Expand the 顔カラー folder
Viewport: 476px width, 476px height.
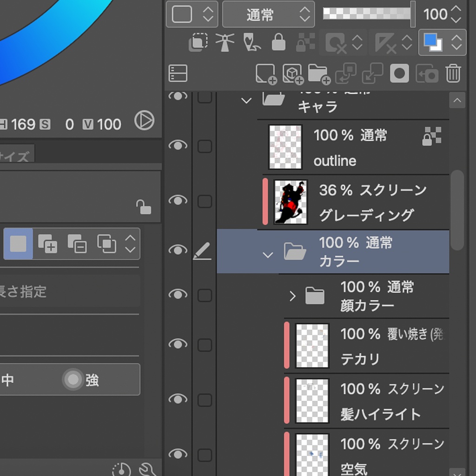[292, 296]
